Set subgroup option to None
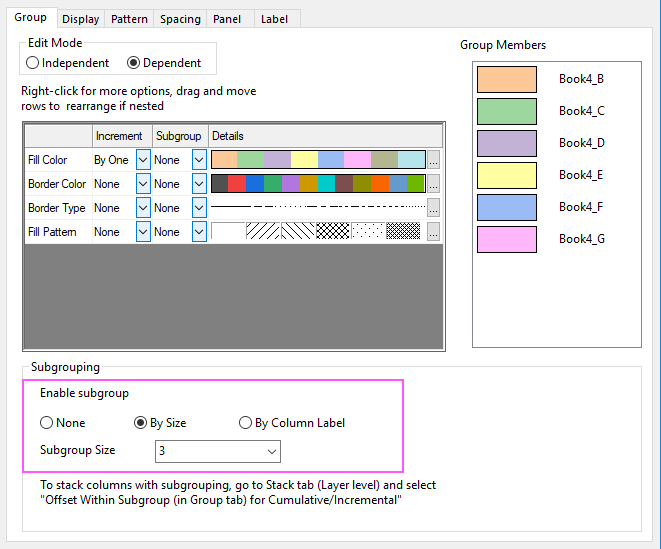This screenshot has height=549, width=661. click(47, 423)
